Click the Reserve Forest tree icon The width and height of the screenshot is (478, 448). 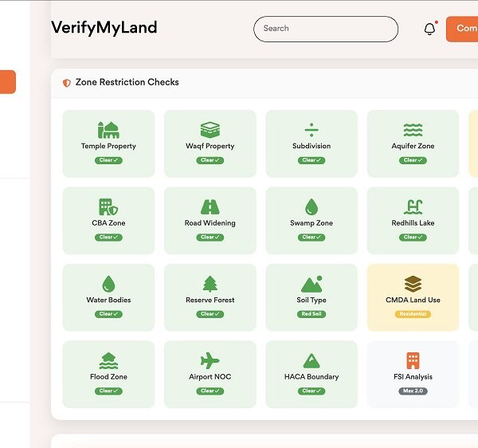tap(210, 284)
